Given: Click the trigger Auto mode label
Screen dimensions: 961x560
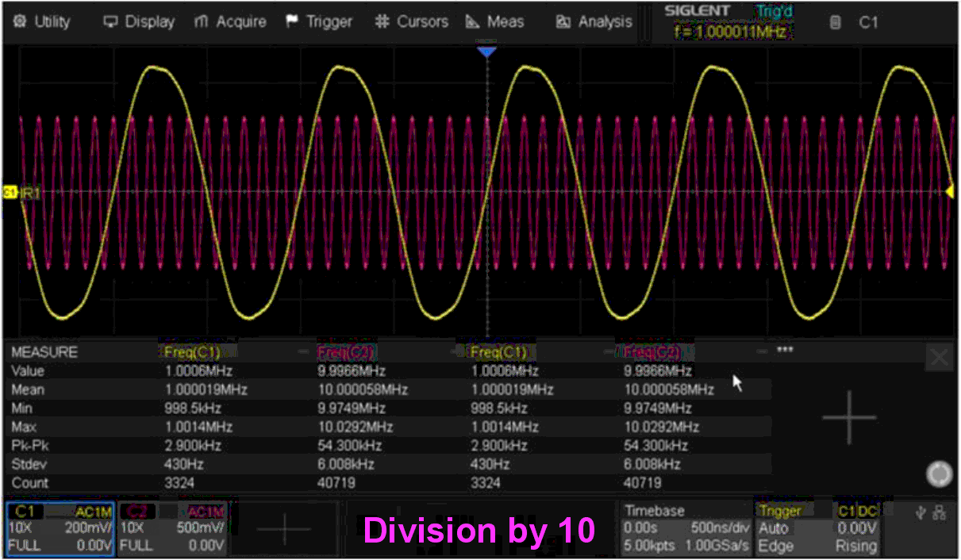Looking at the screenshot, I should coord(774,528).
